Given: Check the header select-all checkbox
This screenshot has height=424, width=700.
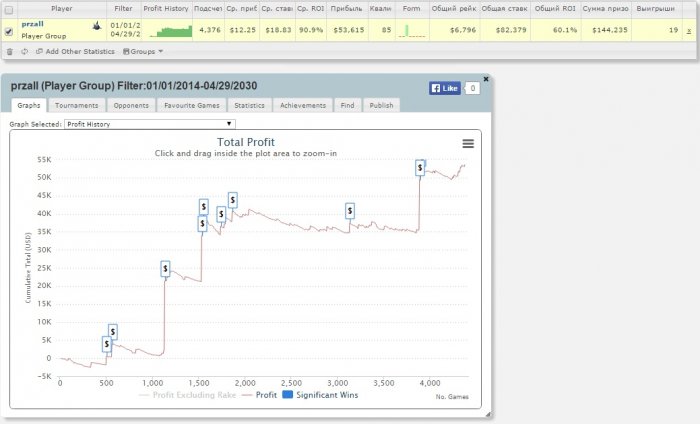Looking at the screenshot, I should click(8, 9).
